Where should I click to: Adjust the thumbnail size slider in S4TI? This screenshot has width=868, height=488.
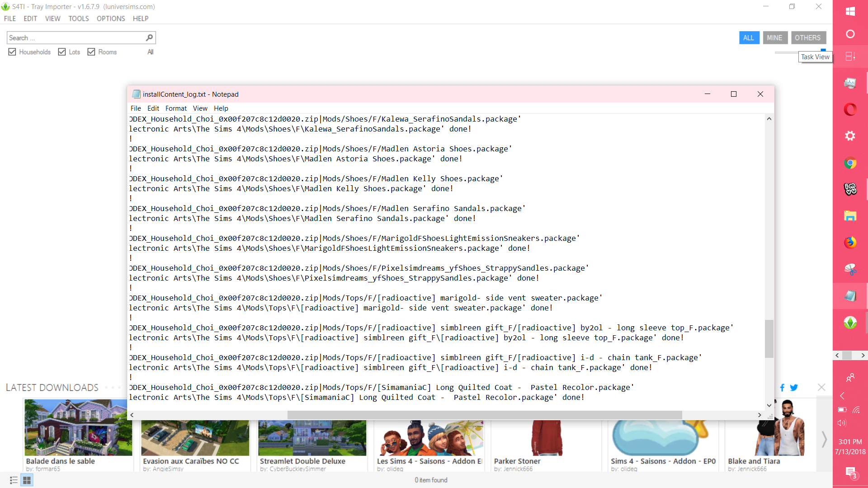point(823,52)
